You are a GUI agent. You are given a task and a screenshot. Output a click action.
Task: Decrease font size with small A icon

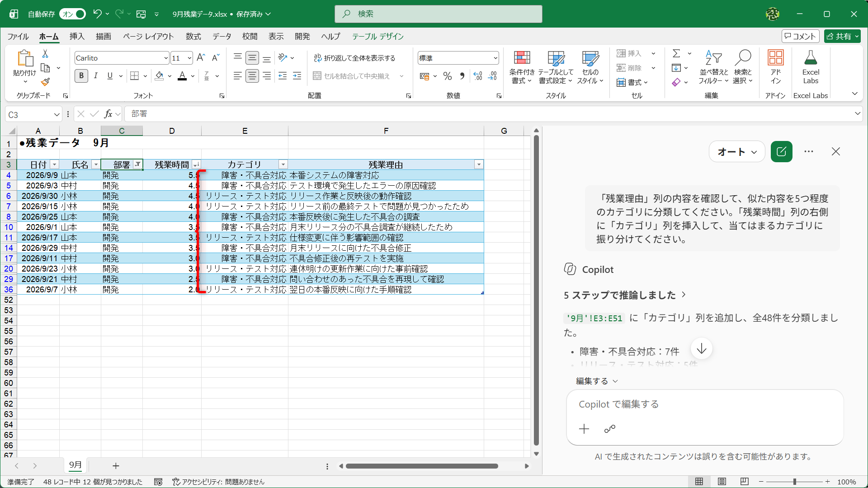click(216, 58)
